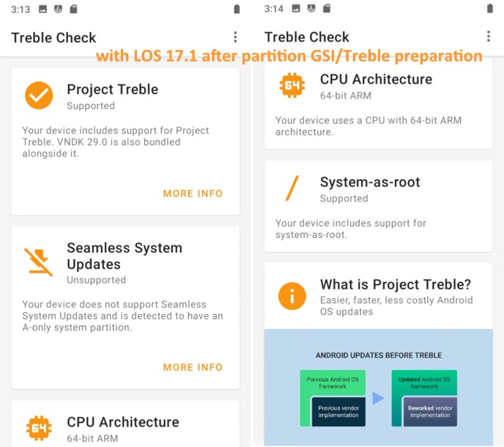
Task: Tap the What is Project Treble? heading
Action: (396, 284)
